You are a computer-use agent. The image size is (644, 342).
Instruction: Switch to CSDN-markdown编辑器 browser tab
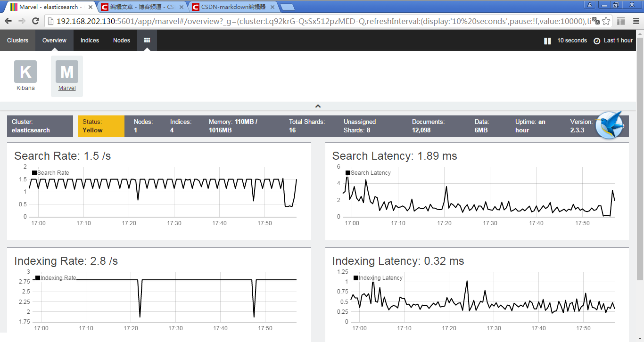click(233, 7)
